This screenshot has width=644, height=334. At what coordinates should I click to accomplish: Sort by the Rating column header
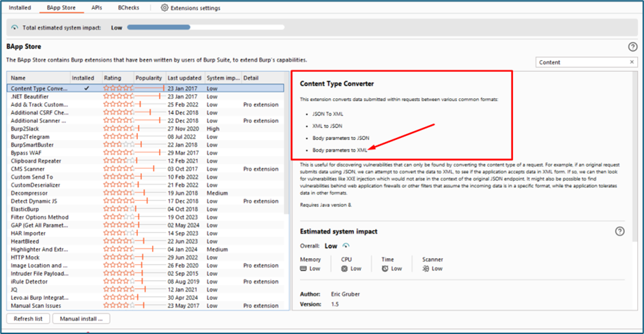point(117,78)
